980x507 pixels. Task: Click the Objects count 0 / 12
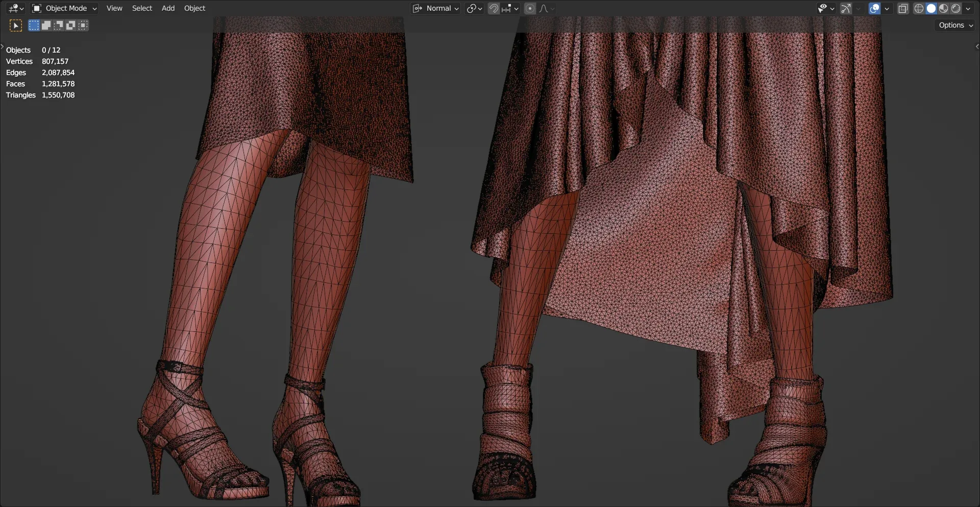[x=51, y=50]
